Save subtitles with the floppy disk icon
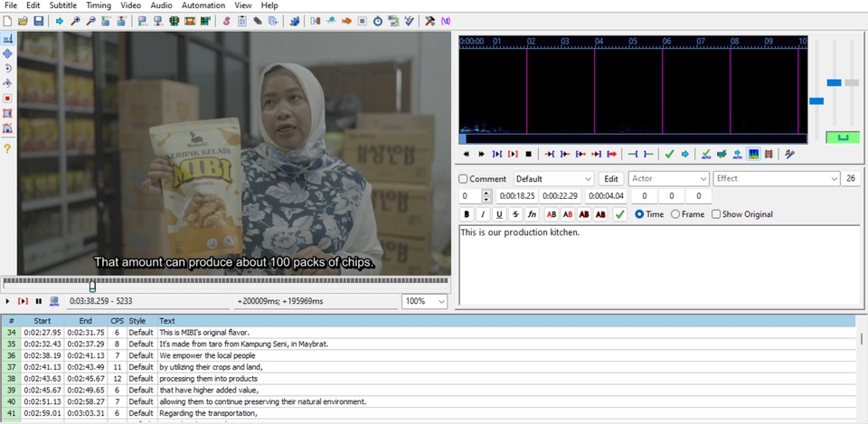The height and width of the screenshot is (424, 868). [38, 21]
